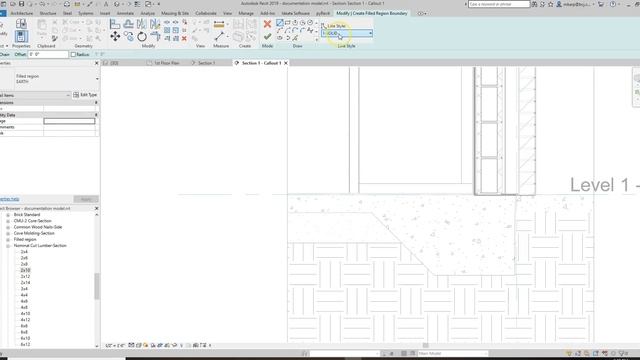Expand the Draw gallery tools arrow
The width and height of the screenshot is (640, 360).
coord(316,40)
